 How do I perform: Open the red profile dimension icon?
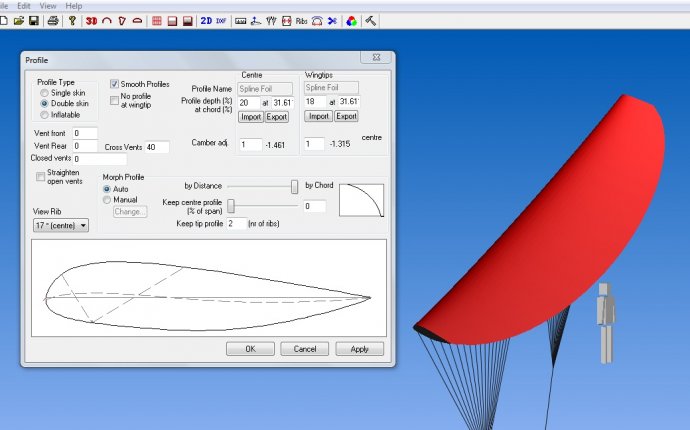[286, 21]
